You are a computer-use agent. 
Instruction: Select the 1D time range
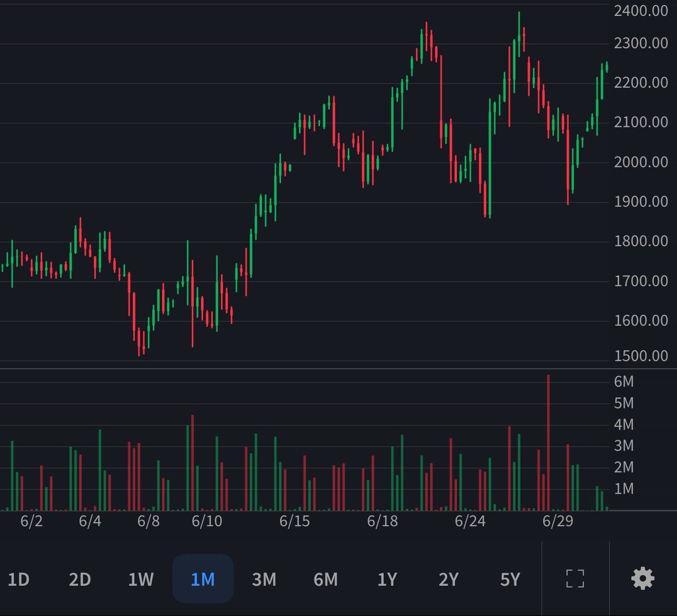tap(19, 579)
